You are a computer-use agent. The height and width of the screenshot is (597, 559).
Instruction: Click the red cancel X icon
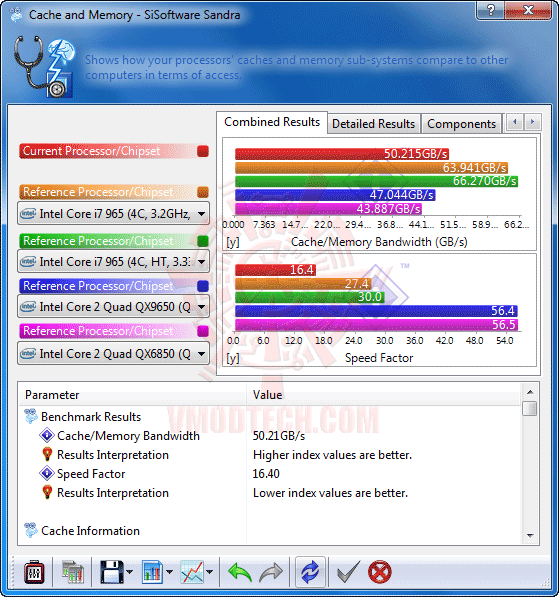380,571
